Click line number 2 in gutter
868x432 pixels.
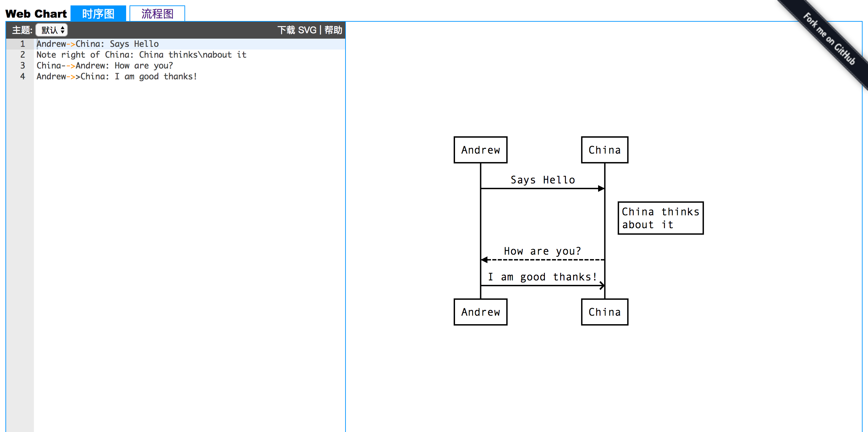pyautogui.click(x=22, y=55)
